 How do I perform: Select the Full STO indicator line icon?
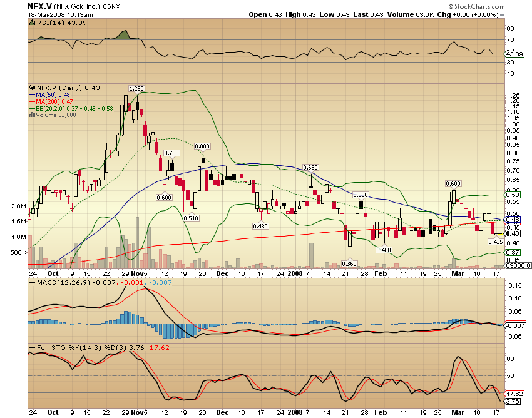(34, 346)
